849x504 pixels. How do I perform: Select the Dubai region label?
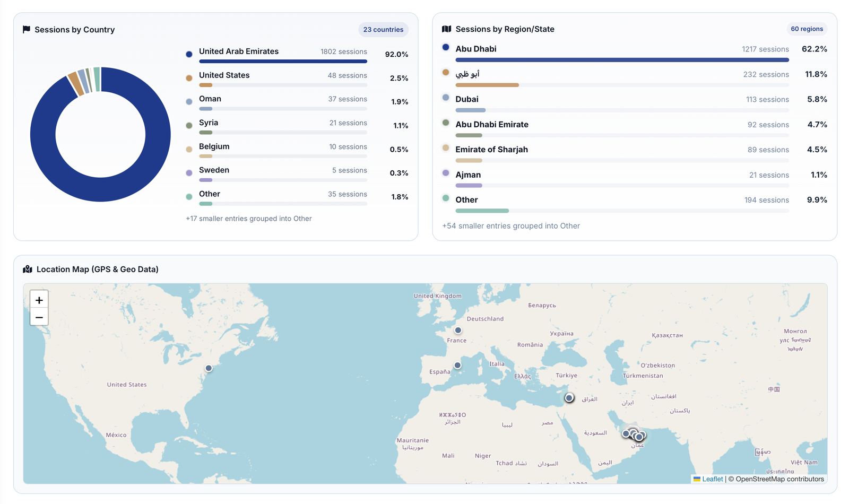coord(467,99)
